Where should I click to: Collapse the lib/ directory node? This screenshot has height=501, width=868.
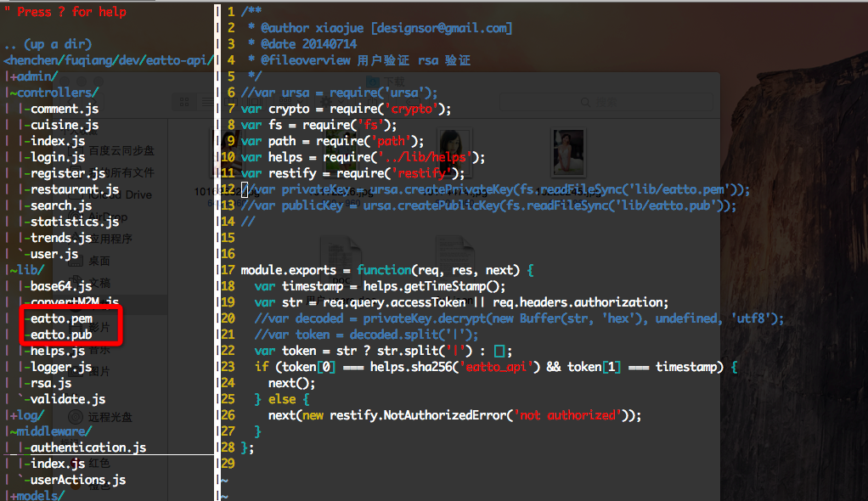[x=27, y=269]
